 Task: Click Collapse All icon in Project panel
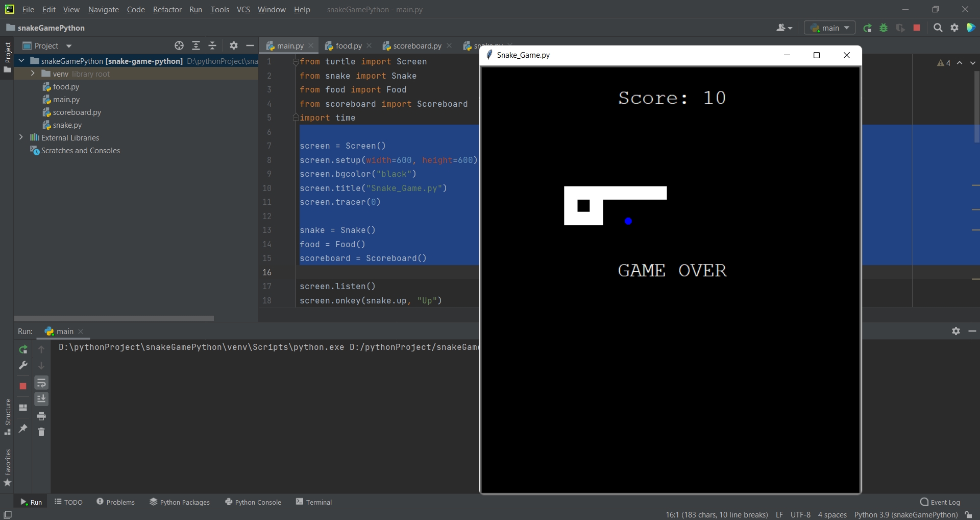pyautogui.click(x=213, y=46)
